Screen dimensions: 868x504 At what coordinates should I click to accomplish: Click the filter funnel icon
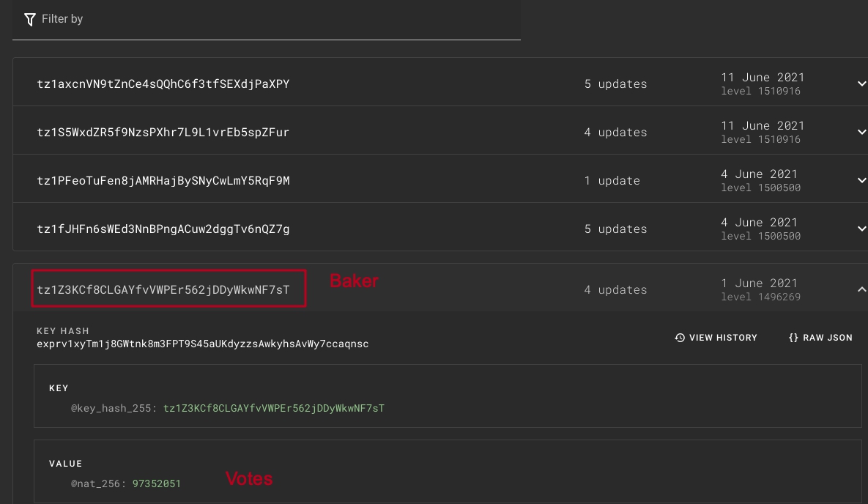click(30, 19)
